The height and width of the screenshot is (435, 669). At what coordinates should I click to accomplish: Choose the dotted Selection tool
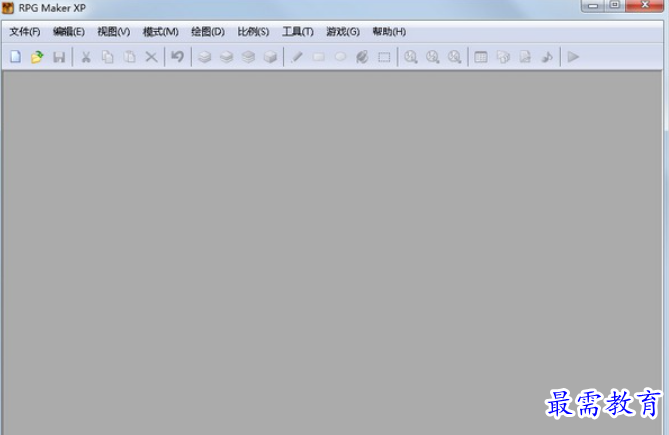point(384,57)
